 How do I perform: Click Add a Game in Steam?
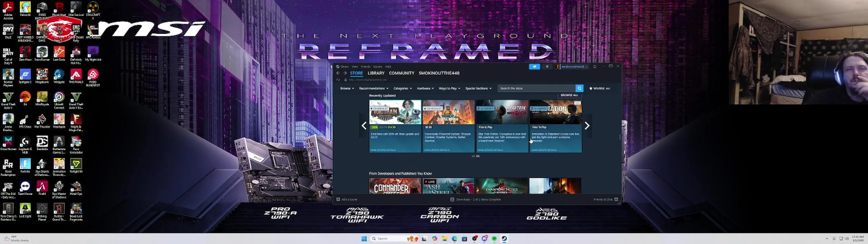(x=347, y=200)
